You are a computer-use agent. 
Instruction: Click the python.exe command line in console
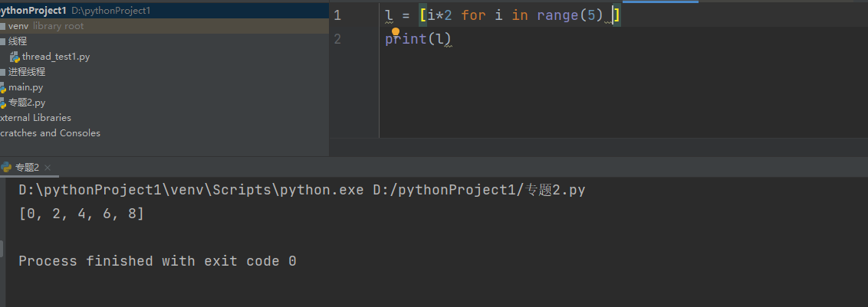[x=301, y=191]
